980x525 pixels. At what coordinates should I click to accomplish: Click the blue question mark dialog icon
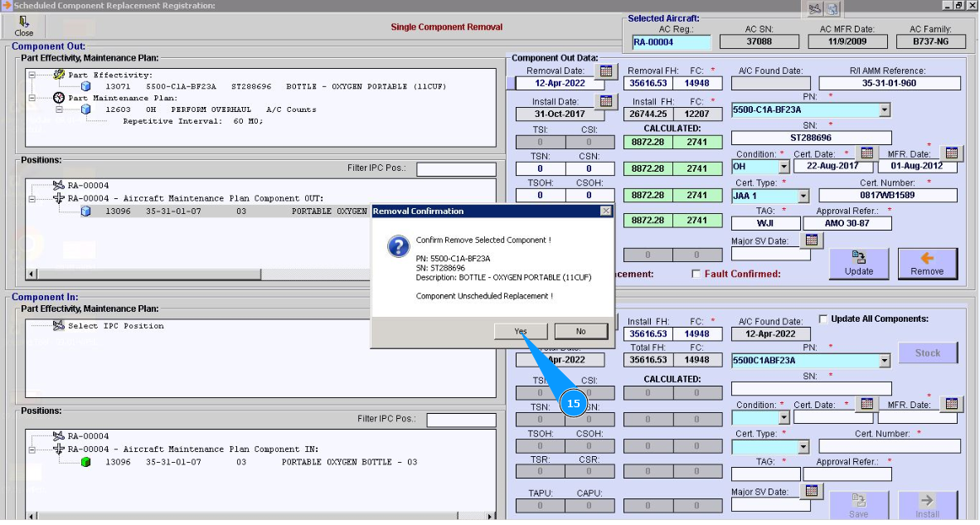point(399,247)
